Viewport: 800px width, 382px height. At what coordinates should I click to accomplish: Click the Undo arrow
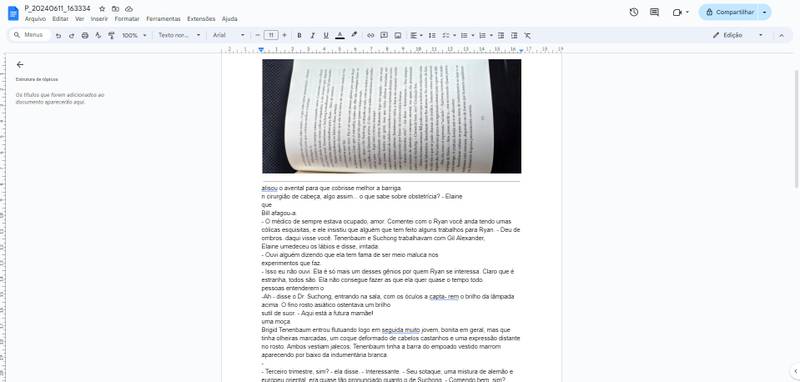[58, 35]
